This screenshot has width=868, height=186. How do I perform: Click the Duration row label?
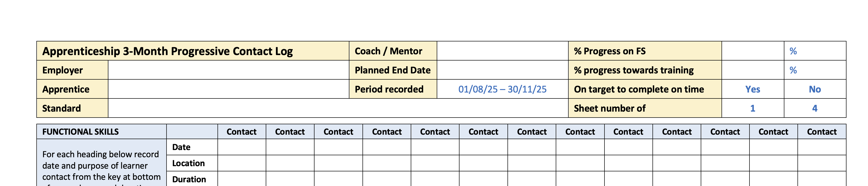coord(189,179)
